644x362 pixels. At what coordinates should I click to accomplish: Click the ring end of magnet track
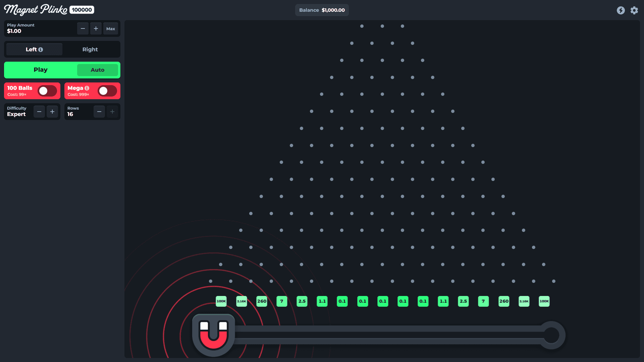point(551,335)
